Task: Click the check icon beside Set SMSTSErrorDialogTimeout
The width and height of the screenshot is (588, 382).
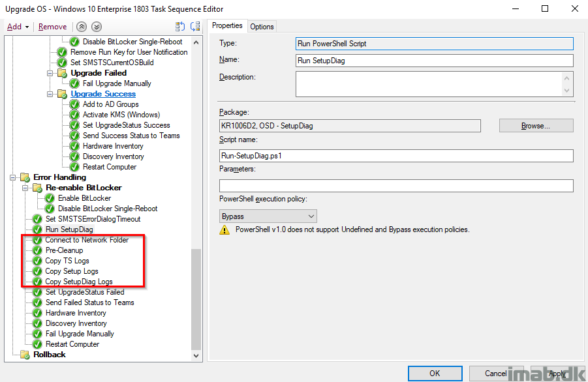Action: (37, 219)
